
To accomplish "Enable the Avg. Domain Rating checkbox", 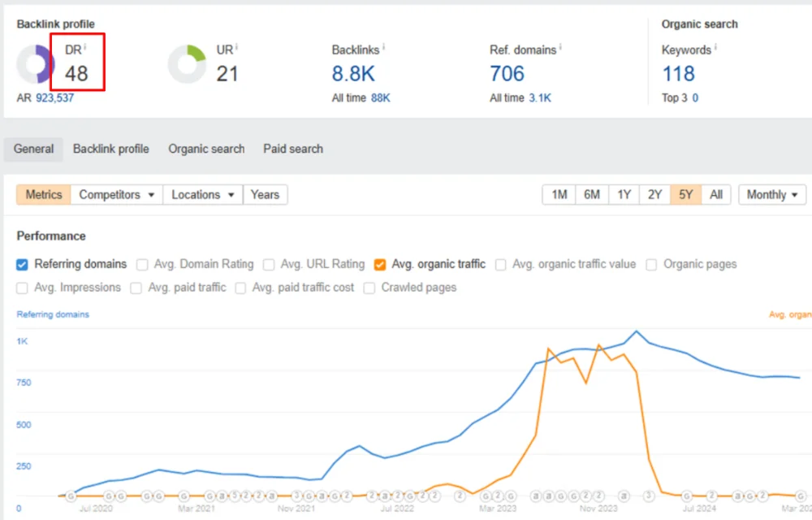I will coord(143,264).
